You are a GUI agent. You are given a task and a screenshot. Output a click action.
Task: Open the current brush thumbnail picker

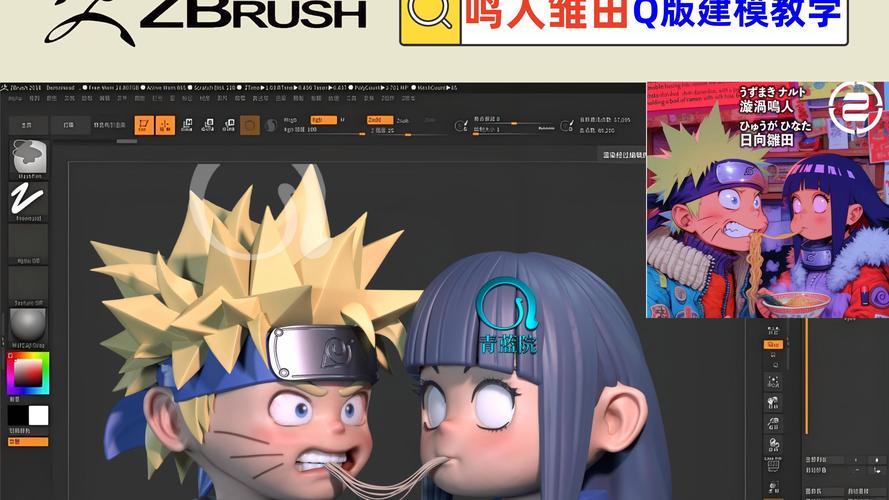pyautogui.click(x=29, y=159)
